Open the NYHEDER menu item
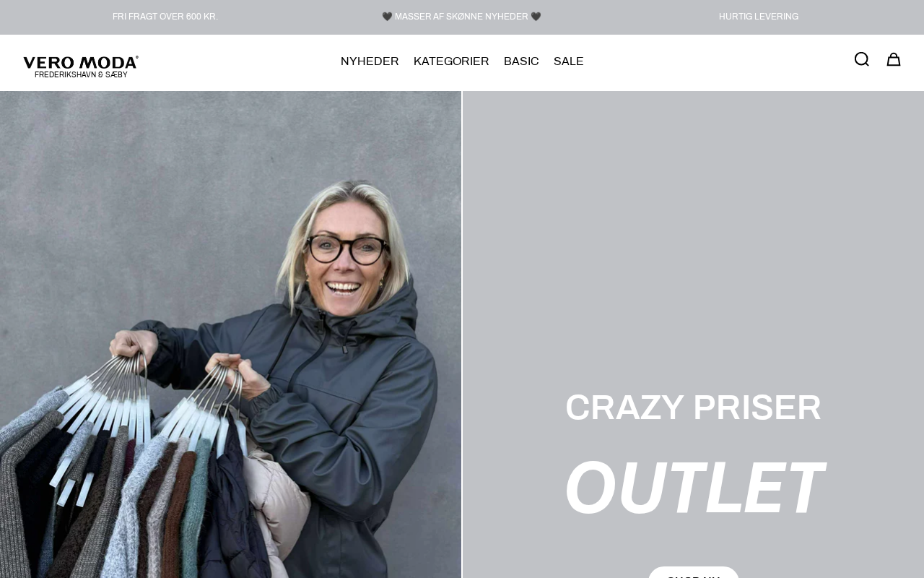This screenshot has height=578, width=924. [x=370, y=61]
